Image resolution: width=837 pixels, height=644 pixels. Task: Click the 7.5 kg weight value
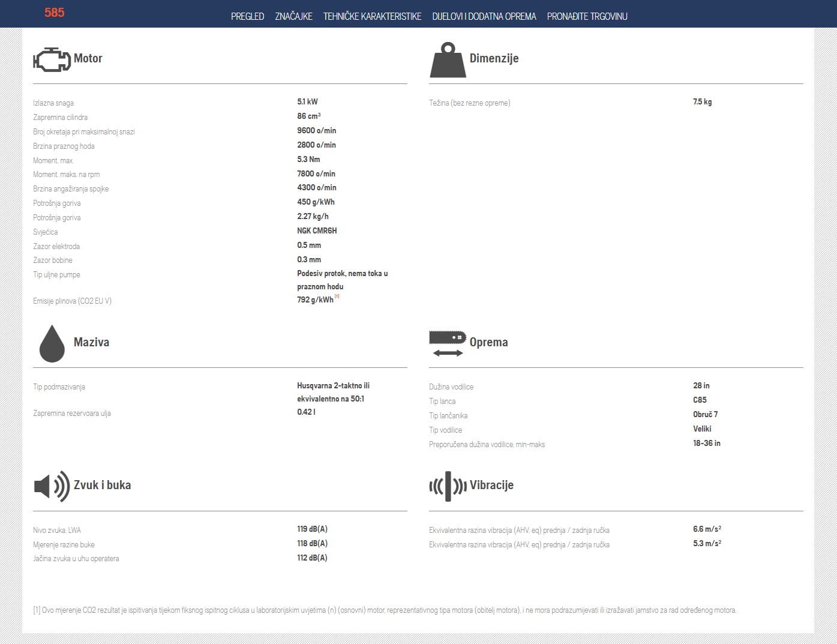pos(702,101)
